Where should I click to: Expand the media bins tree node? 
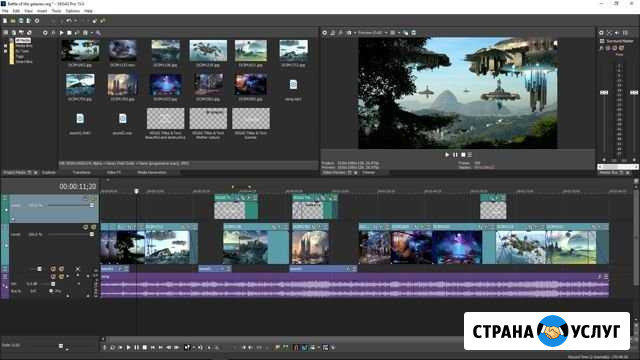point(6,46)
